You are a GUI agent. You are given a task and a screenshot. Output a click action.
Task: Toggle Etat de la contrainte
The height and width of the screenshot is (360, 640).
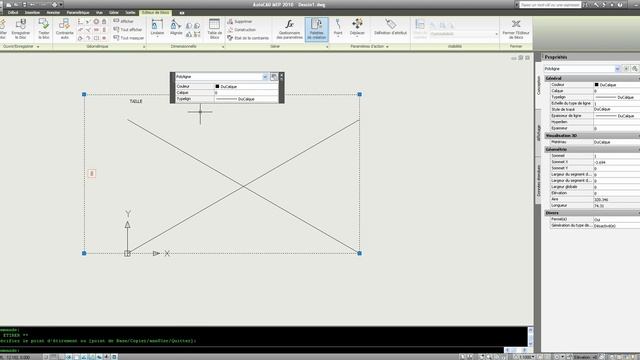(x=248, y=38)
